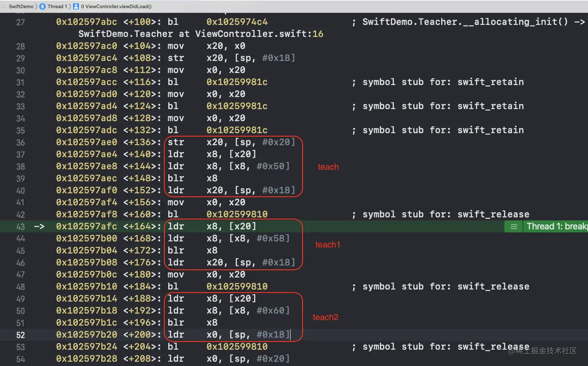Click gutter line number 45

(x=20, y=250)
